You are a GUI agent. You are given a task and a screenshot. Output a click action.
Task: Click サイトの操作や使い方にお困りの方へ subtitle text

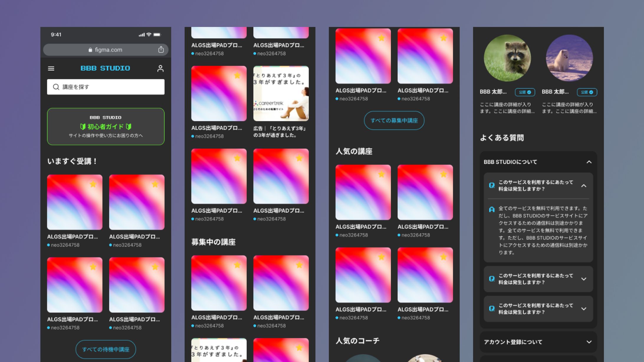[x=106, y=135]
